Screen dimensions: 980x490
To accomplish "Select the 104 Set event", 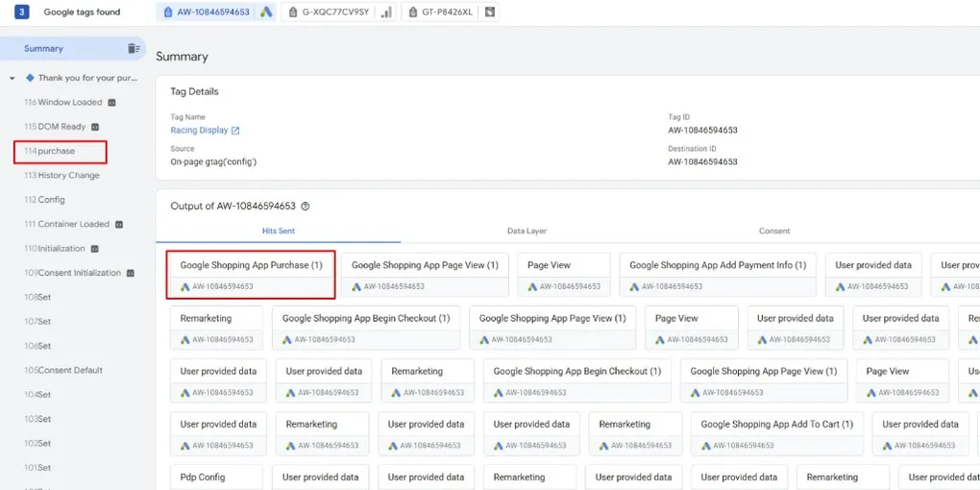I will [x=37, y=395].
